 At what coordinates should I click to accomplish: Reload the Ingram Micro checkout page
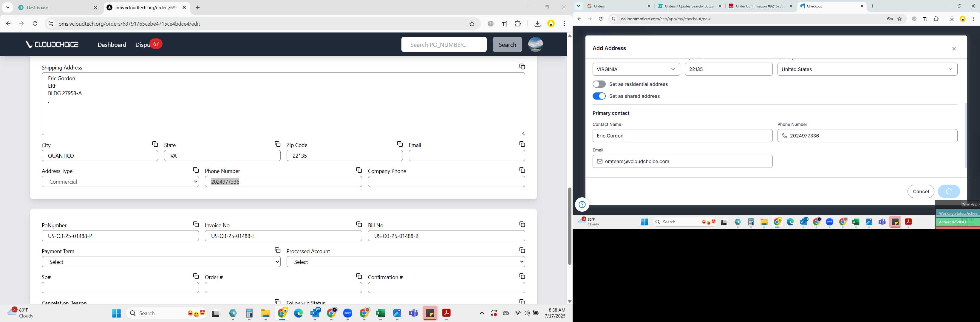(x=600, y=18)
